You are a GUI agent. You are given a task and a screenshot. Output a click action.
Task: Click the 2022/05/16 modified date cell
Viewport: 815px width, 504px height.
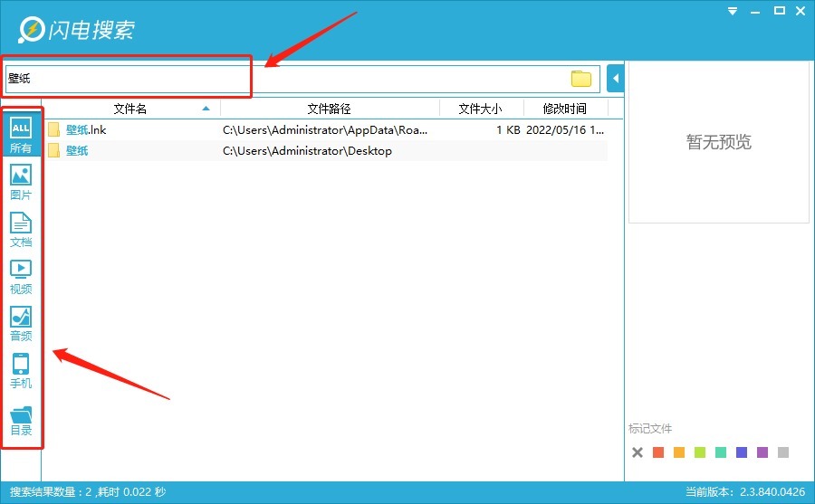click(565, 130)
